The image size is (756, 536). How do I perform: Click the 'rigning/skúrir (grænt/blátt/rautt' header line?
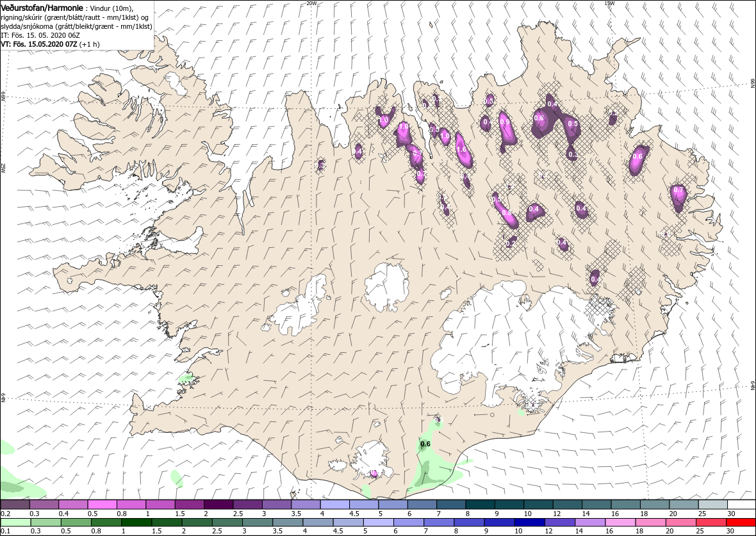76,17
